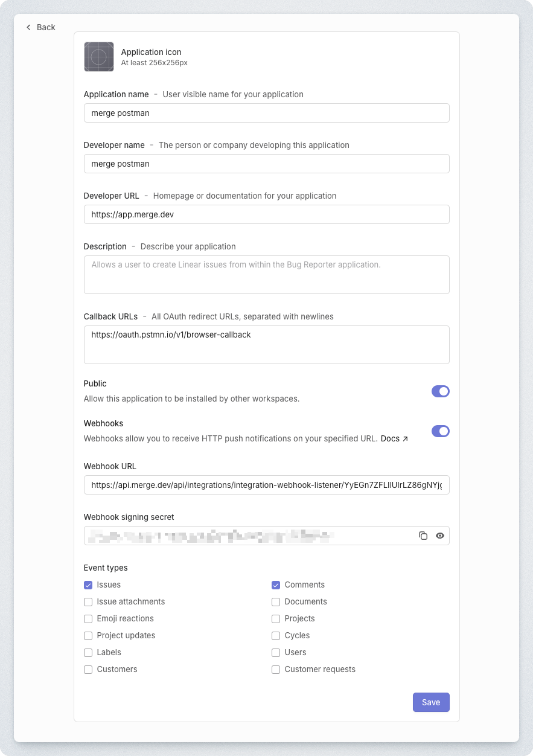The image size is (533, 756).
Task: Enable Projects event type
Action: (x=276, y=618)
